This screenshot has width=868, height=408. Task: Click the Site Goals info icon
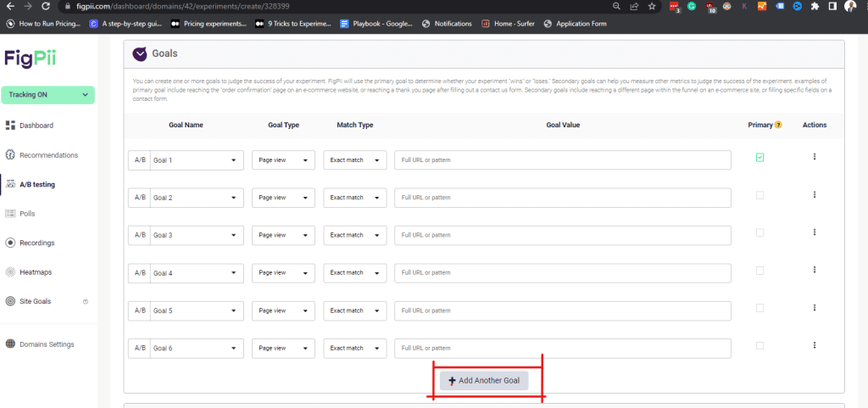click(86, 302)
